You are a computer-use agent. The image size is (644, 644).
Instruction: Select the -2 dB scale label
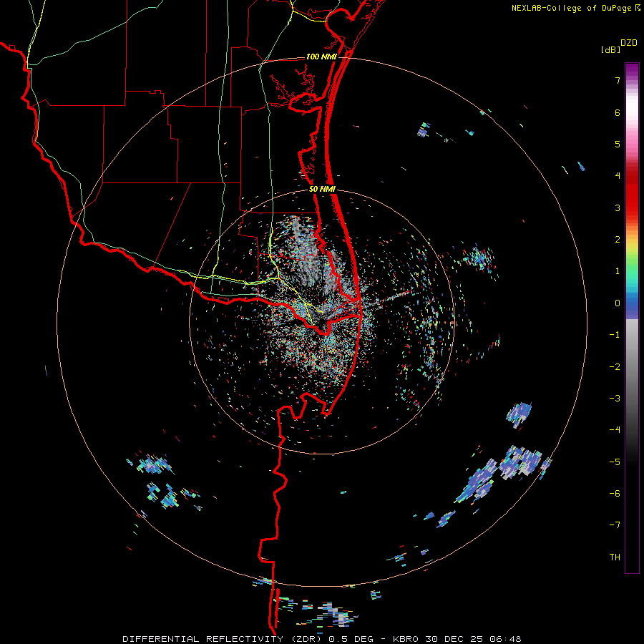[615, 367]
